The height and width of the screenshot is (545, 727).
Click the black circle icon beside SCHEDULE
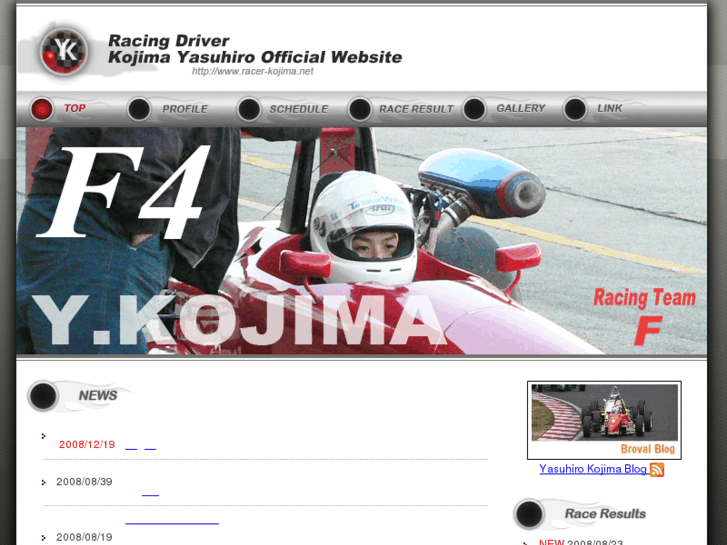point(249,109)
